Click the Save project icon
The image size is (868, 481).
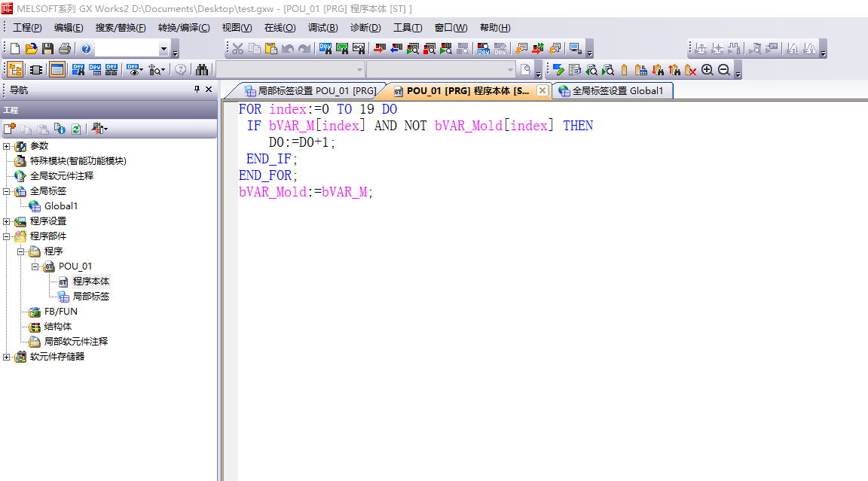[x=47, y=49]
